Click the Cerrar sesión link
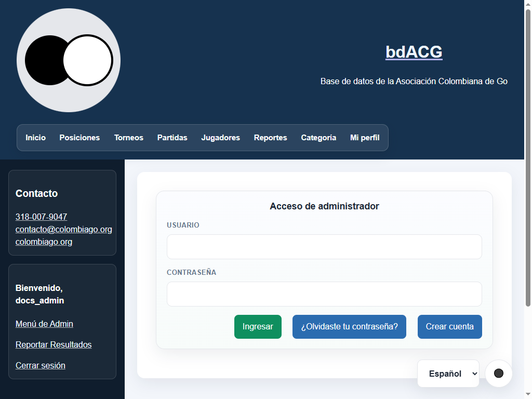The width and height of the screenshot is (532, 399). coord(41,365)
